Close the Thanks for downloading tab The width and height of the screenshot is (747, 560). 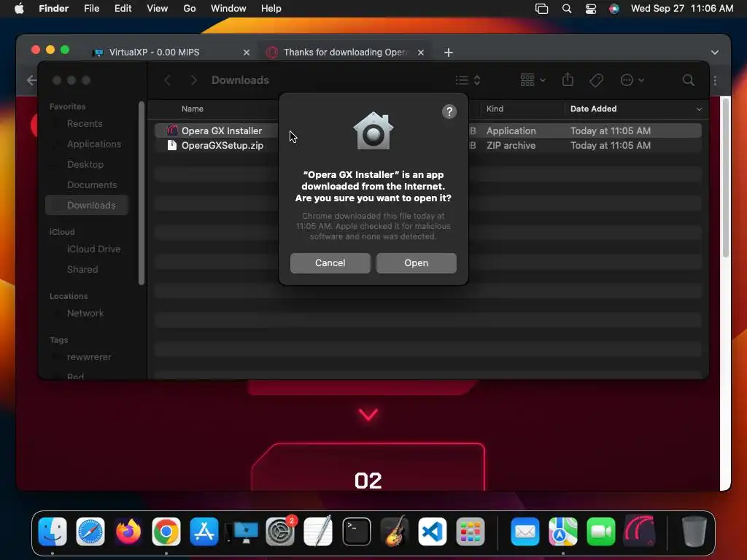(421, 52)
